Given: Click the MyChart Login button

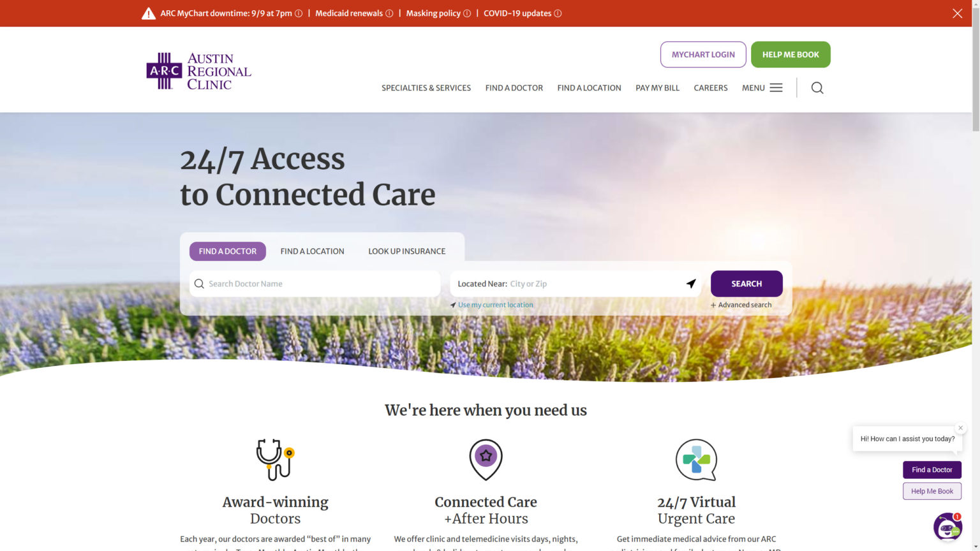Looking at the screenshot, I should click(x=703, y=55).
